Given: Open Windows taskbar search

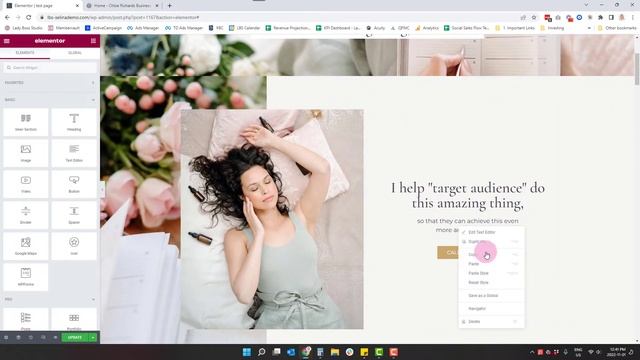Looking at the screenshot, I should click(x=262, y=352).
